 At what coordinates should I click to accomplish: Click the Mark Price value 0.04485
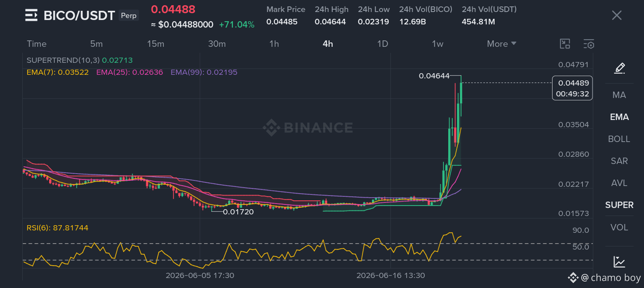click(282, 22)
